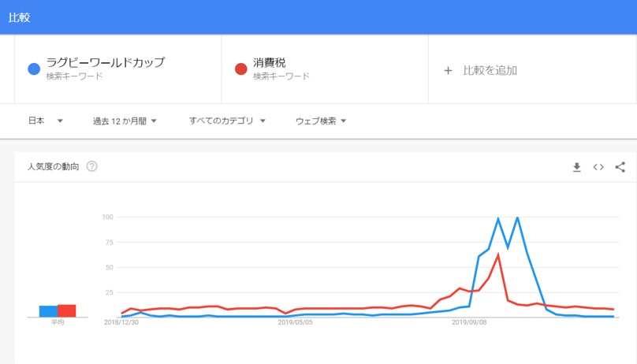Image resolution: width=637 pixels, height=364 pixels.
Task: Edit the 消費税 search term
Action: pyautogui.click(x=270, y=62)
